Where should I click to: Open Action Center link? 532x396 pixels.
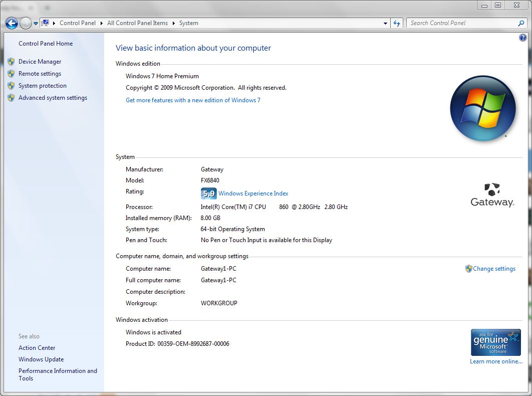[37, 348]
